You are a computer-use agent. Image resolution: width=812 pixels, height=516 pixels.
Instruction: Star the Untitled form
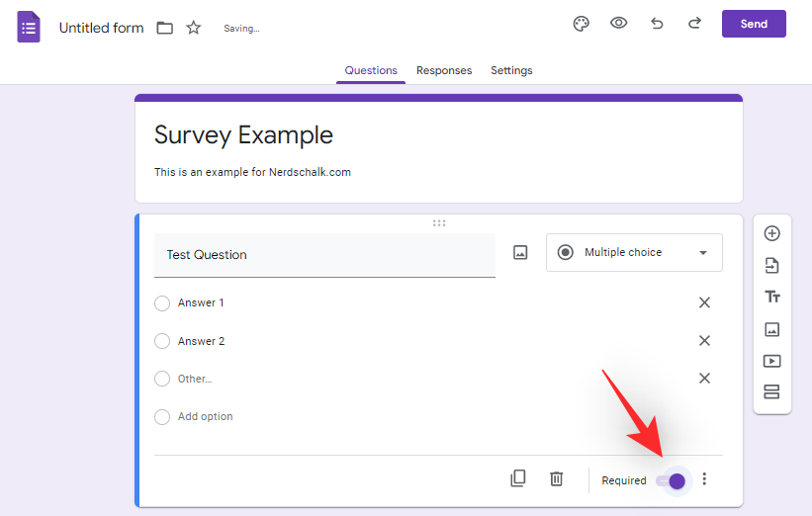click(194, 28)
